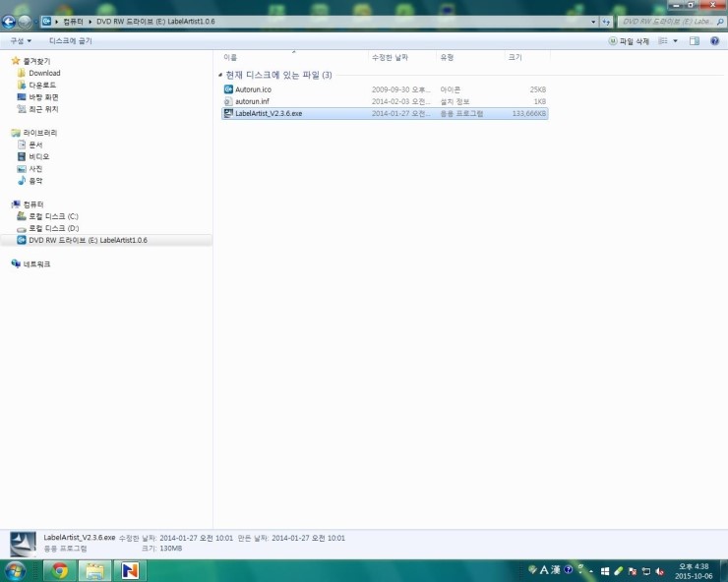The image size is (728, 582).
Task: Select the autorun.inf file
Action: tap(252, 101)
